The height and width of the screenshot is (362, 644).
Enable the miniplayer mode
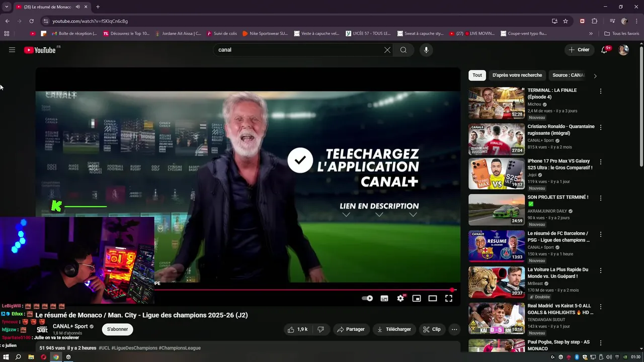[x=417, y=298]
